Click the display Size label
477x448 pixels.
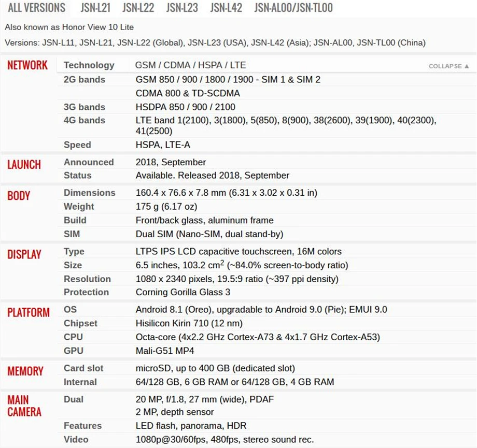tap(73, 265)
